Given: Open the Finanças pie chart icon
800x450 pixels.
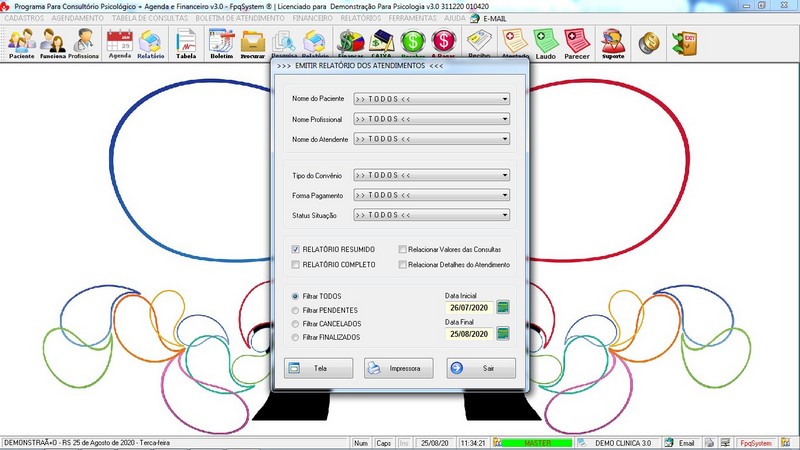Looking at the screenshot, I should point(351,43).
